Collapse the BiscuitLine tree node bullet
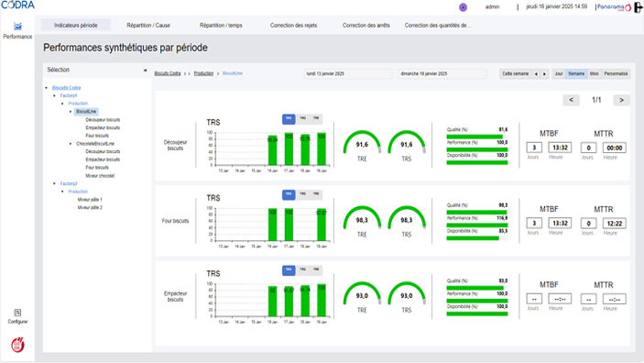This screenshot has height=363, width=644. 71,112
